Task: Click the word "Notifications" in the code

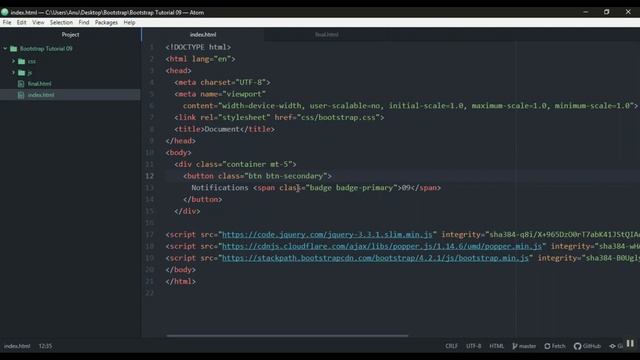Action: (x=220, y=188)
